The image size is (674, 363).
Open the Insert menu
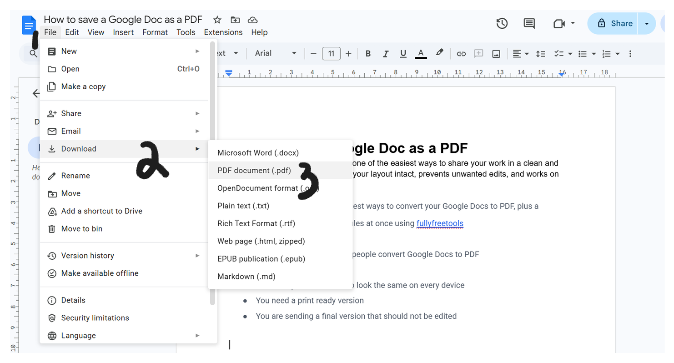tap(123, 32)
